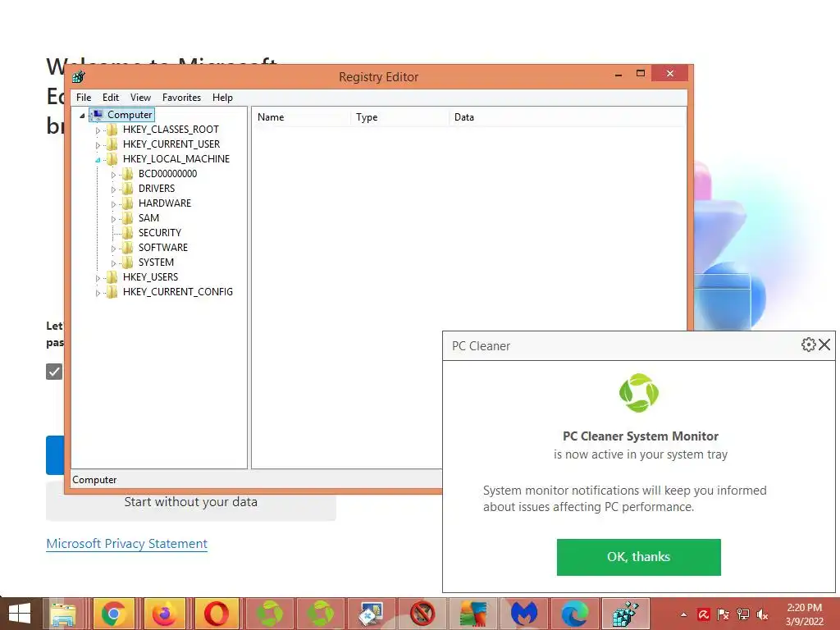The width and height of the screenshot is (840, 630).
Task: Select the SAM key label
Action: [148, 218]
